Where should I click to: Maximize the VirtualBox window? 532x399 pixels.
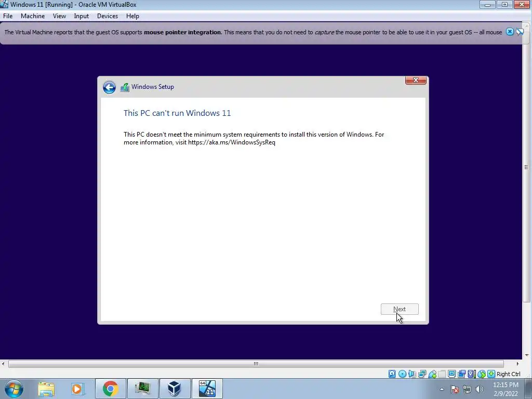click(504, 4)
